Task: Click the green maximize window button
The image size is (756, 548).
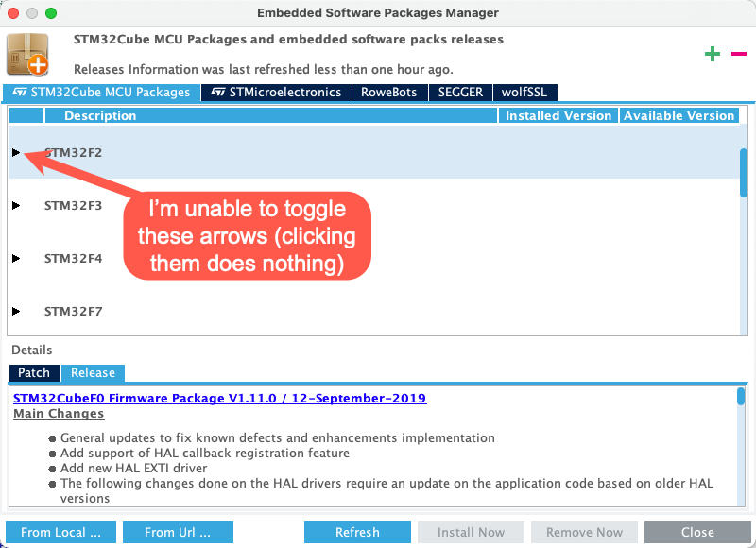Action: pos(51,13)
